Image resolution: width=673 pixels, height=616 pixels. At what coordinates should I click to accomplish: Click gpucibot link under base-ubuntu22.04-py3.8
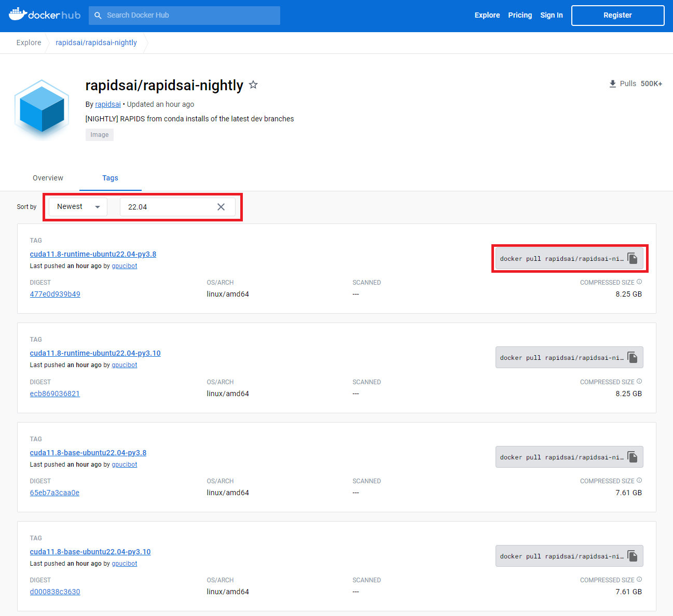pyautogui.click(x=125, y=465)
